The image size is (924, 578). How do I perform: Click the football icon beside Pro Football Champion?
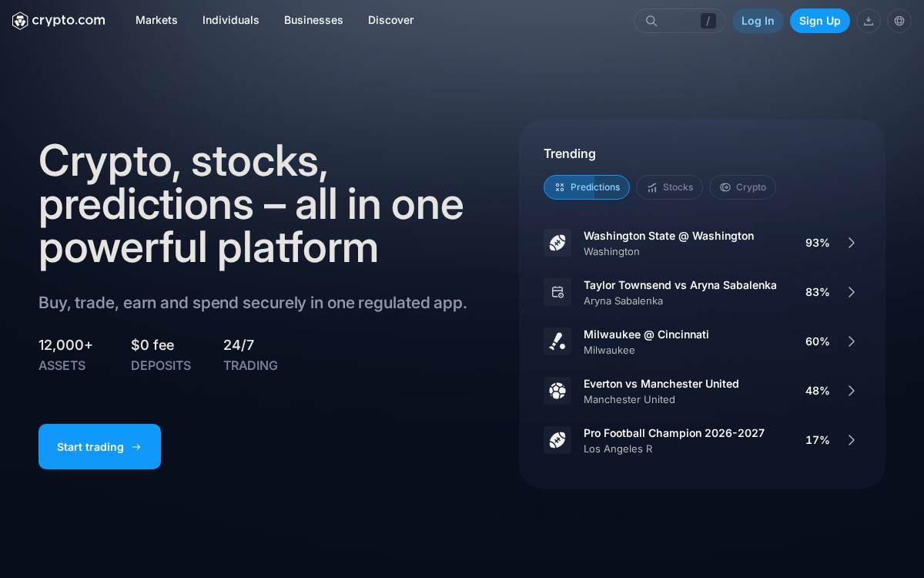pos(557,440)
